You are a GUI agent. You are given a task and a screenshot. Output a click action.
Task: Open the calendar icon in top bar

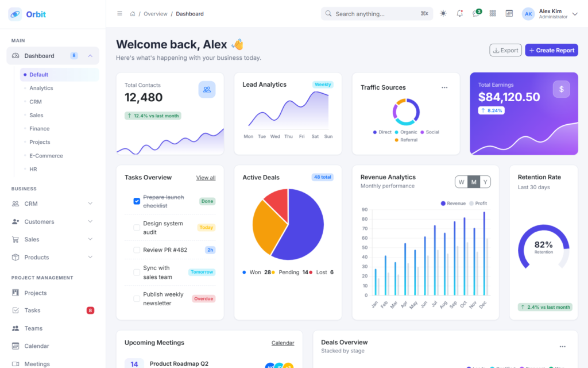509,14
